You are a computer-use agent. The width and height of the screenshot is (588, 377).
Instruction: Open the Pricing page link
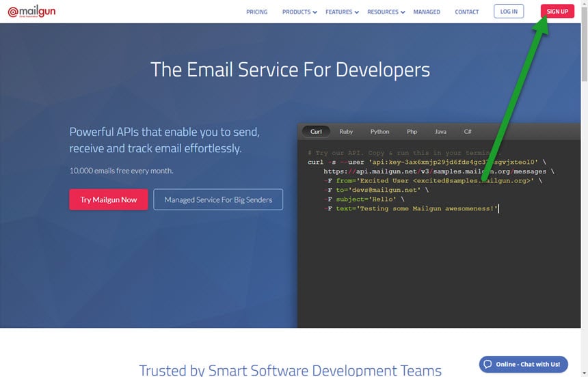click(x=257, y=12)
